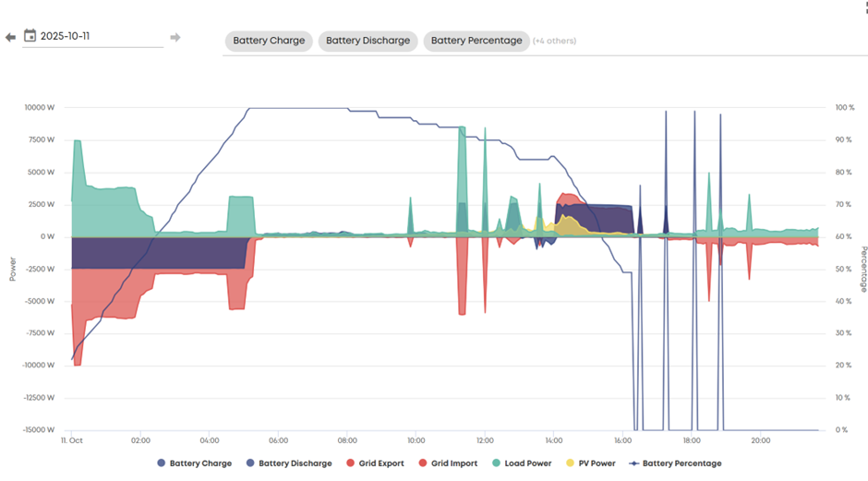Click the Power axis title
The image size is (868, 481).
pos(12,269)
